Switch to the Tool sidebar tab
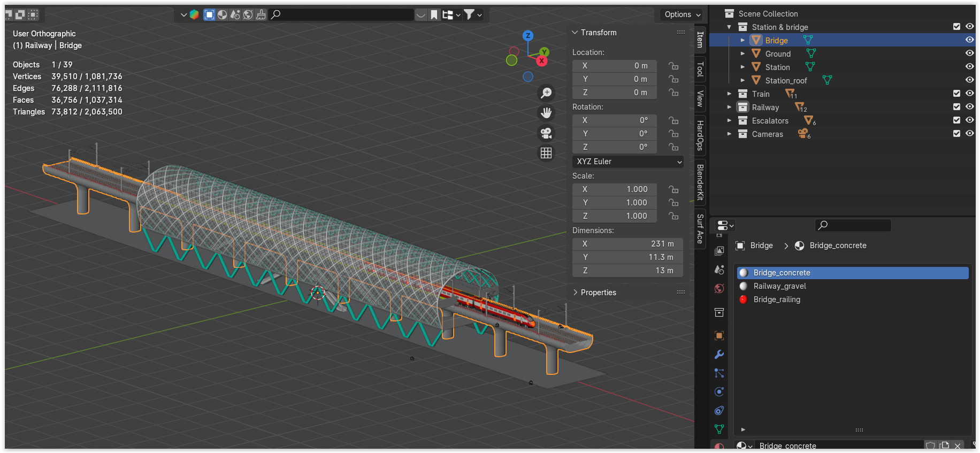 [700, 69]
